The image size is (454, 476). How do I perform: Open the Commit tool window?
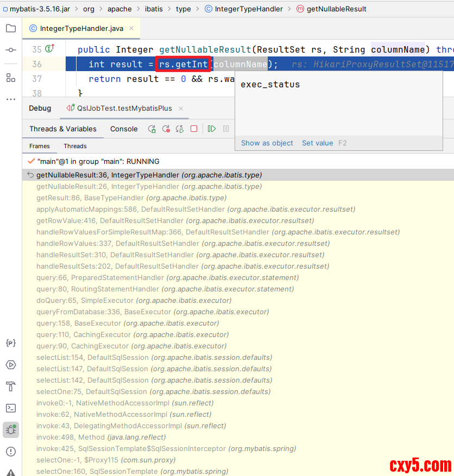point(11,50)
